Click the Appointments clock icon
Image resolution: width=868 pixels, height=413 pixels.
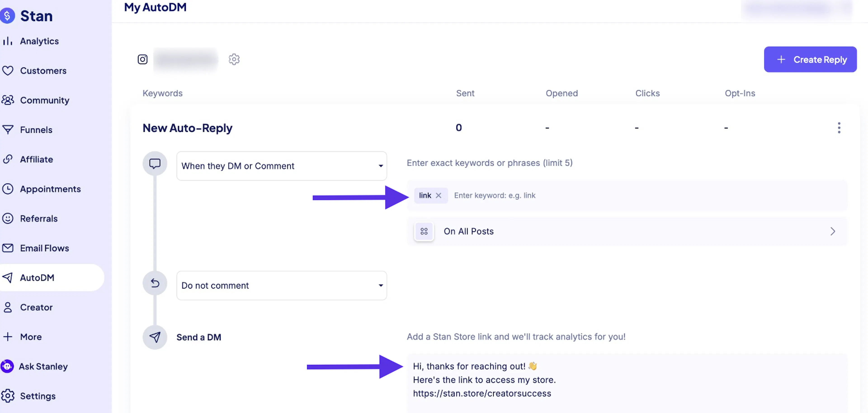click(x=7, y=189)
